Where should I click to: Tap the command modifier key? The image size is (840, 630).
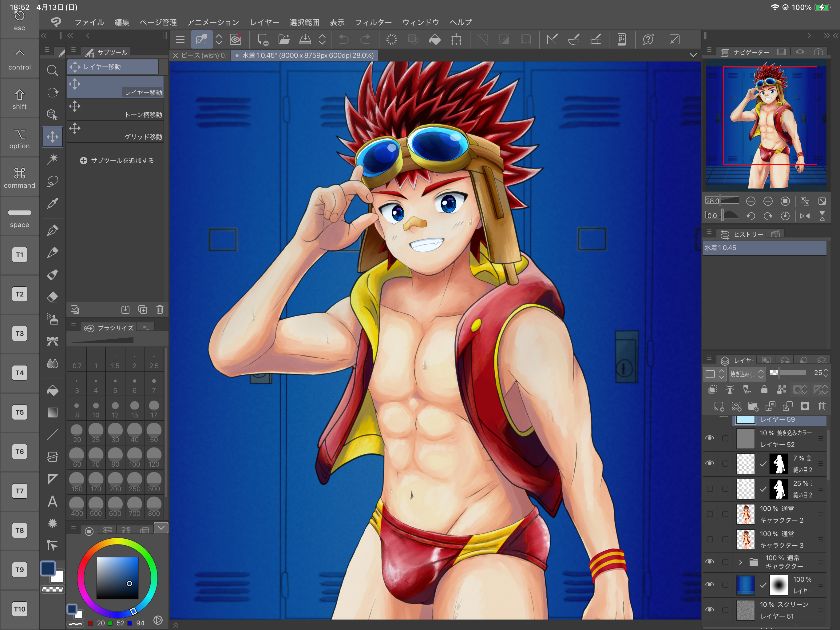pyautogui.click(x=19, y=177)
